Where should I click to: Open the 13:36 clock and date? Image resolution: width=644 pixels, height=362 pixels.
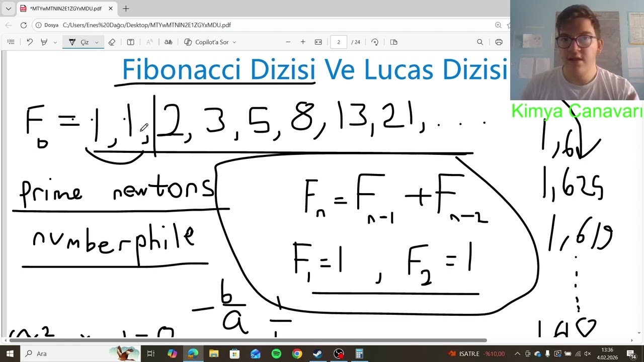pos(608,353)
